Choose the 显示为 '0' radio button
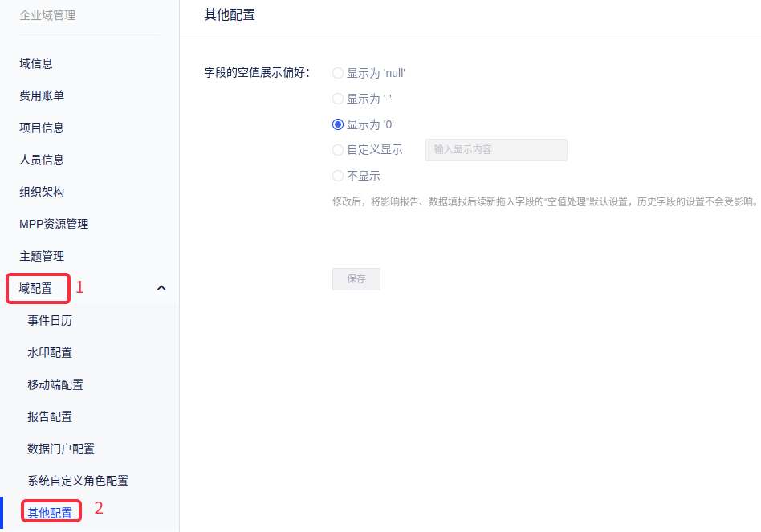Screen dimensions: 761x532 [x=338, y=124]
